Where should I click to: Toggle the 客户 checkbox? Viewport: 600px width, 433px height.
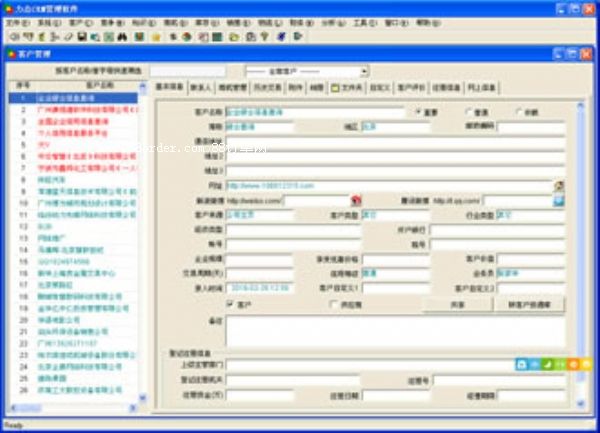pos(231,303)
